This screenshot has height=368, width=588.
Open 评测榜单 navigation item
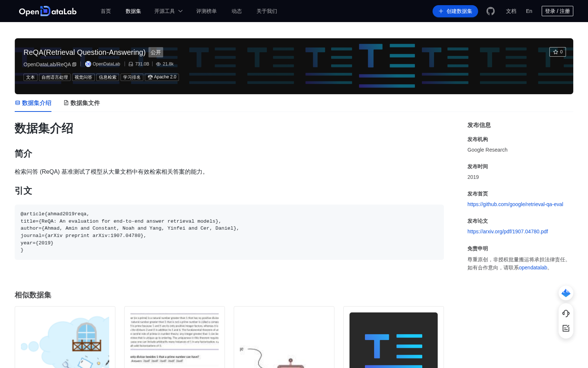[207, 11]
